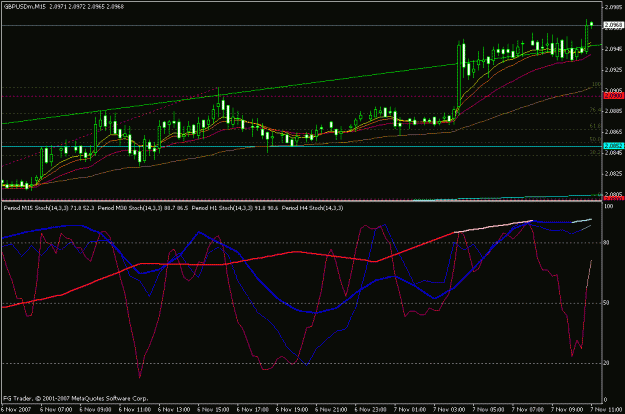Click the red 2.0900 price level label
Image resolution: width=625 pixels, height=414 pixels.
(613, 96)
